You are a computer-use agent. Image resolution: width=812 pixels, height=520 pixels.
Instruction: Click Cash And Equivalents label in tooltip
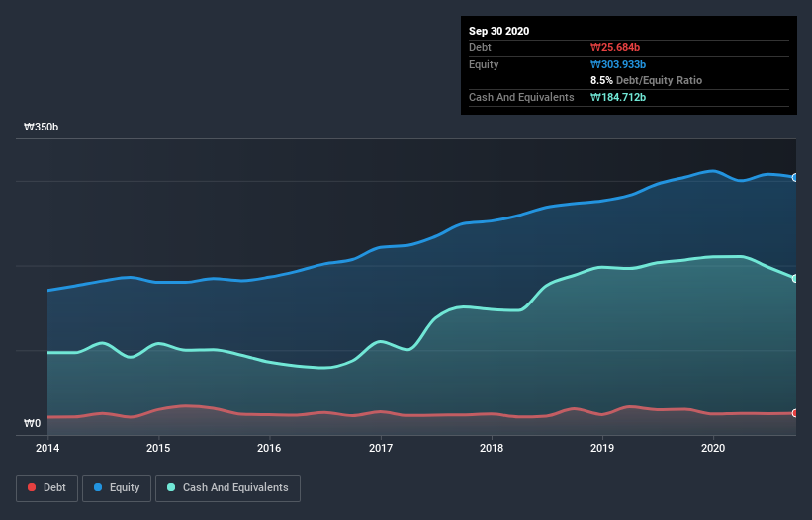click(521, 97)
